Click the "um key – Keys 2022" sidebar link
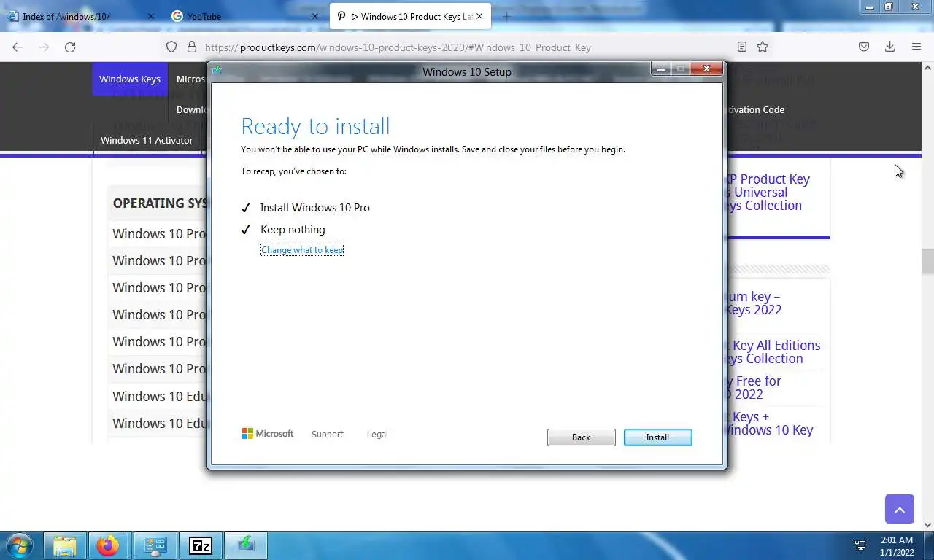 click(754, 303)
